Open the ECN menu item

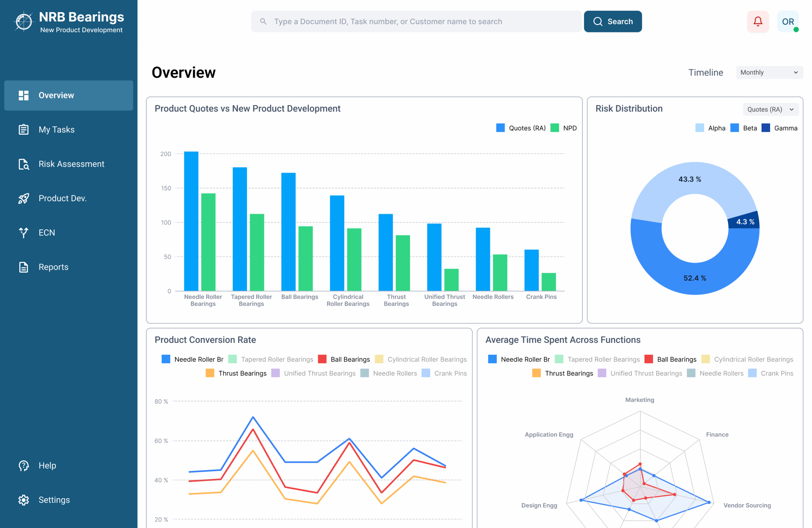[69, 233]
